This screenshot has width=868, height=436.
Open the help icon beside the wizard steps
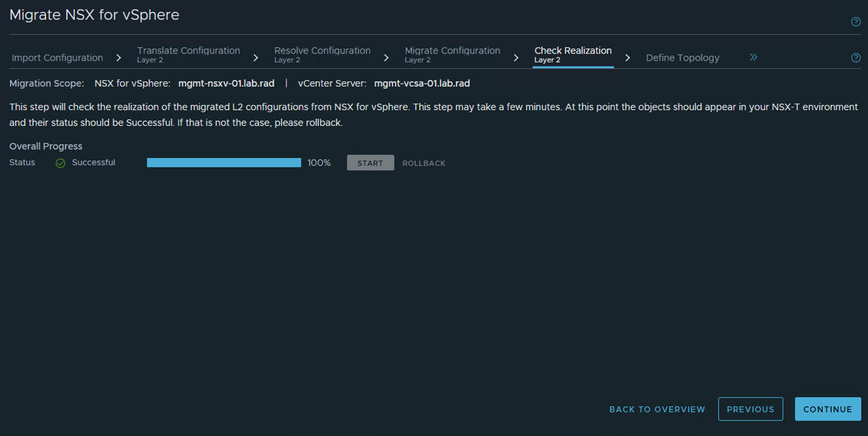856,58
